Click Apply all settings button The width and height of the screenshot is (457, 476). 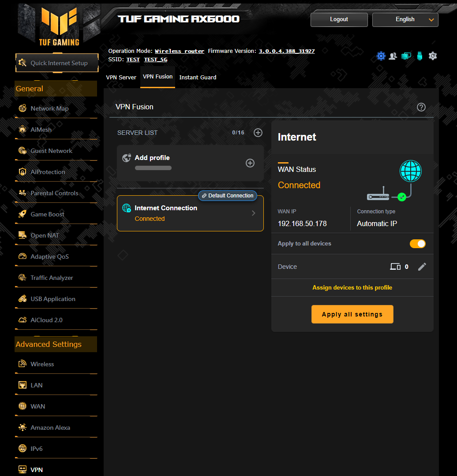click(x=352, y=314)
